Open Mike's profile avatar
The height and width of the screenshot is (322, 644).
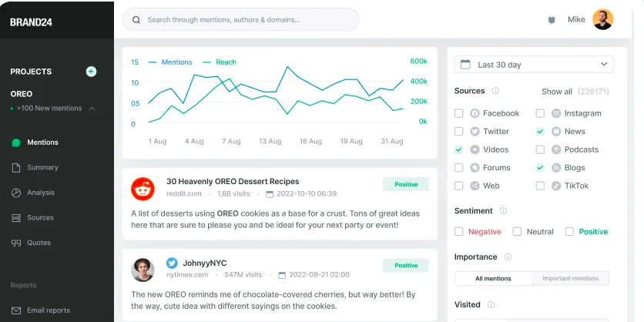602,20
